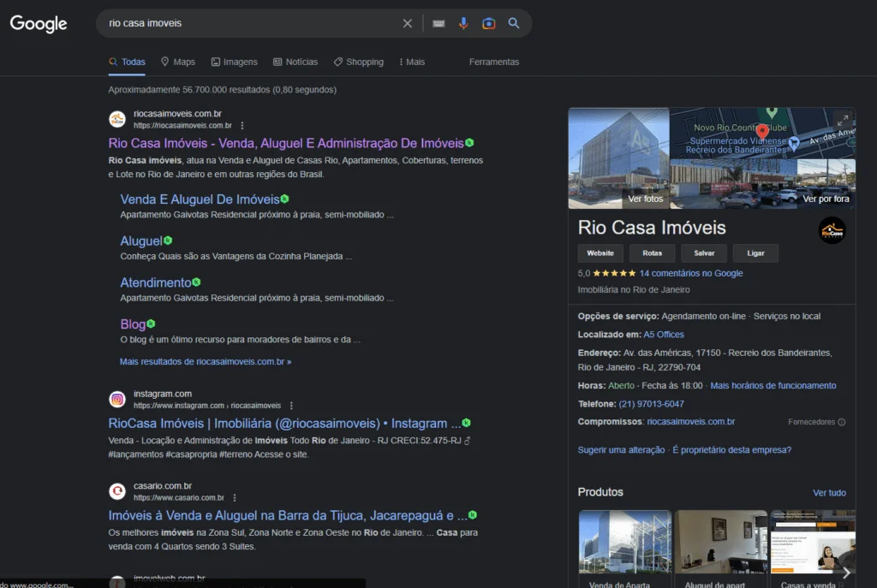The height and width of the screenshot is (588, 877).
Task: Switch to the Notícias tab
Action: pos(295,62)
